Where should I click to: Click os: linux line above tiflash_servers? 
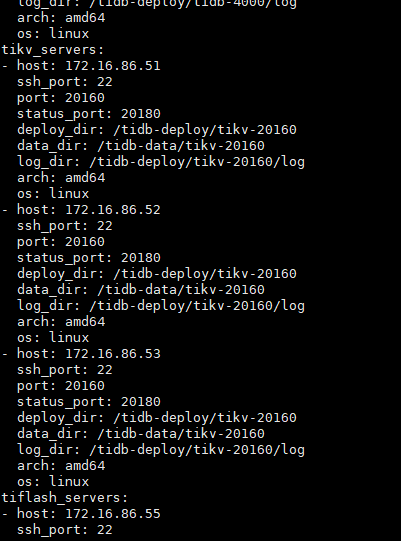(53, 481)
